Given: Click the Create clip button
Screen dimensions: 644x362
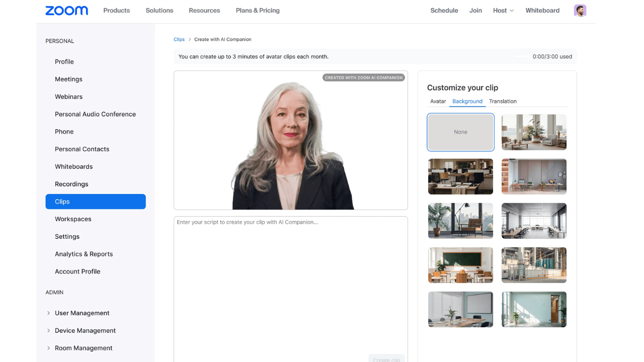Looking at the screenshot, I should coord(386,359).
